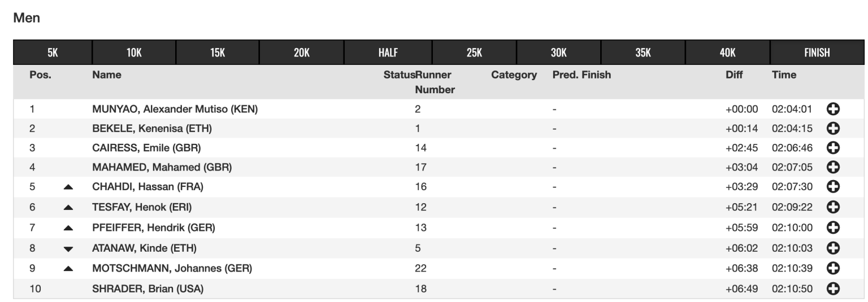This screenshot has height=302, width=868.
Task: Switch to the 40K tab
Action: (728, 52)
